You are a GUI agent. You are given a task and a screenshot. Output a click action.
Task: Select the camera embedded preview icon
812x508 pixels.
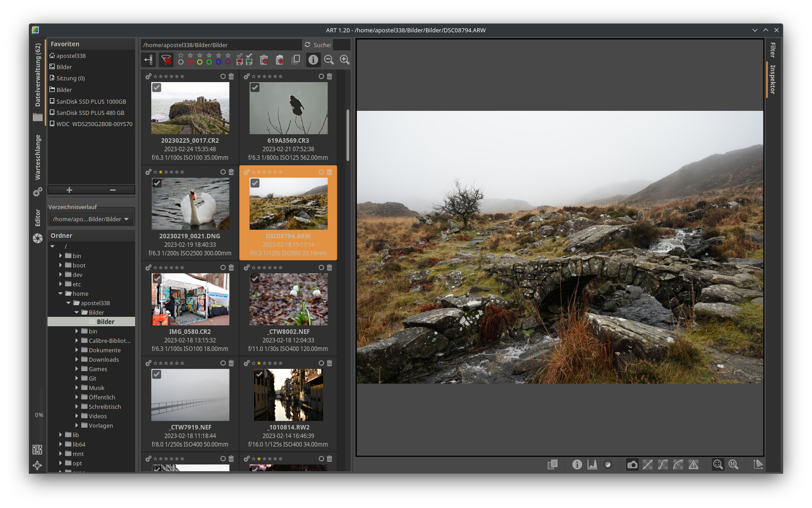(632, 464)
